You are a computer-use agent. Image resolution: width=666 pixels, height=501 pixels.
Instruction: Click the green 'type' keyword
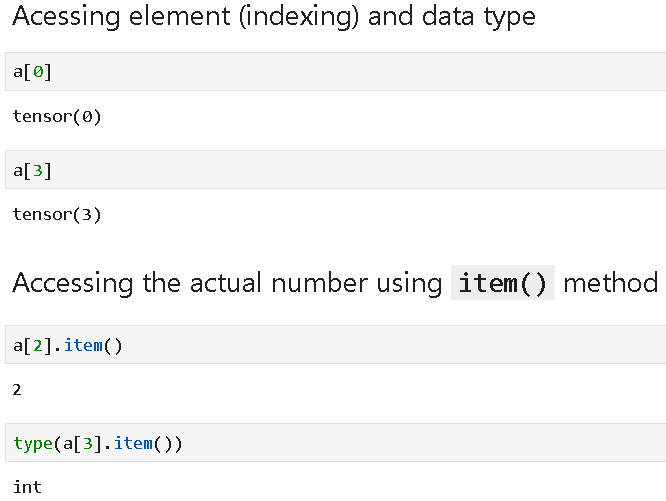click(33, 443)
